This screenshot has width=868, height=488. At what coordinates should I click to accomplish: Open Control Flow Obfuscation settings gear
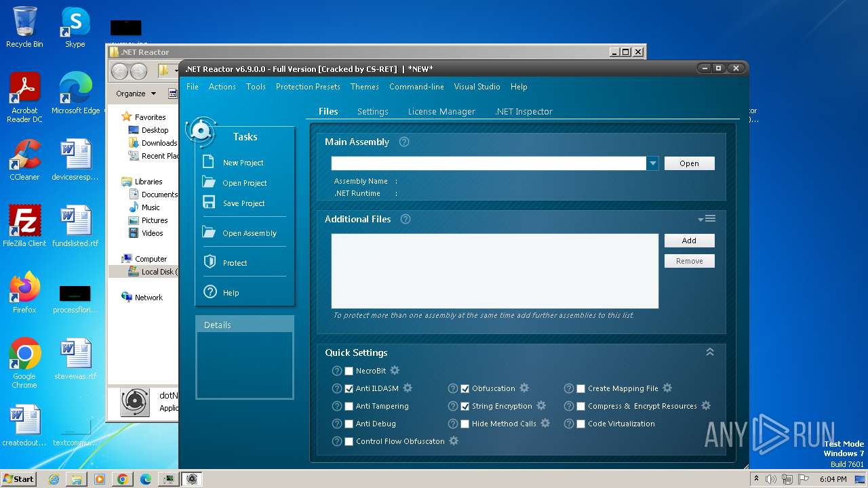(x=454, y=441)
